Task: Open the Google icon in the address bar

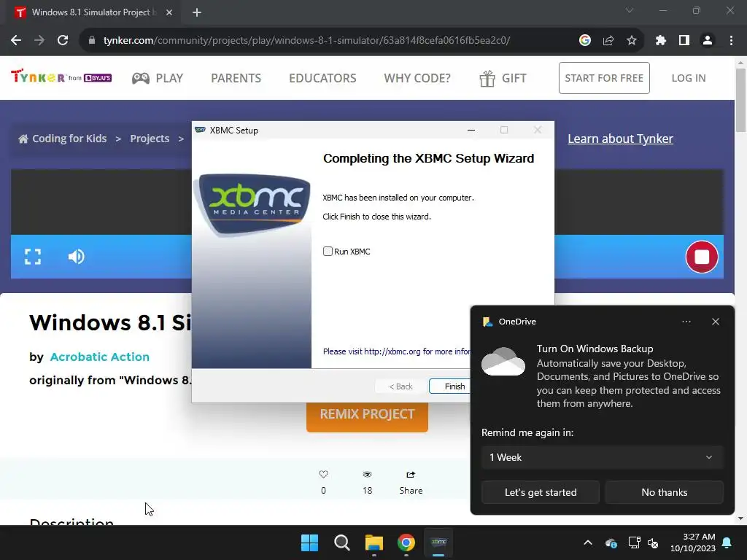Action: [x=584, y=41]
